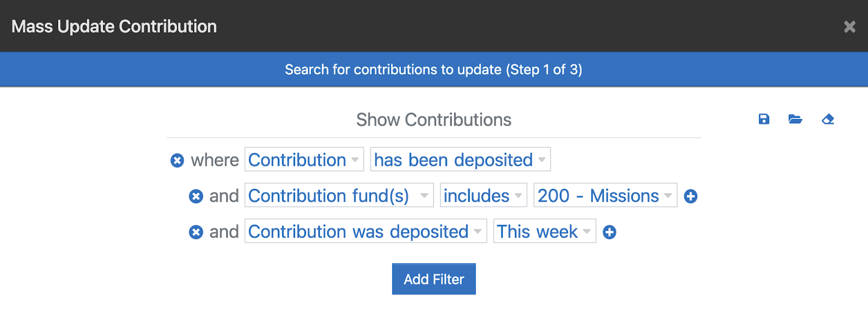Clear filters with the eraser icon
This screenshot has width=868, height=334.
[828, 119]
